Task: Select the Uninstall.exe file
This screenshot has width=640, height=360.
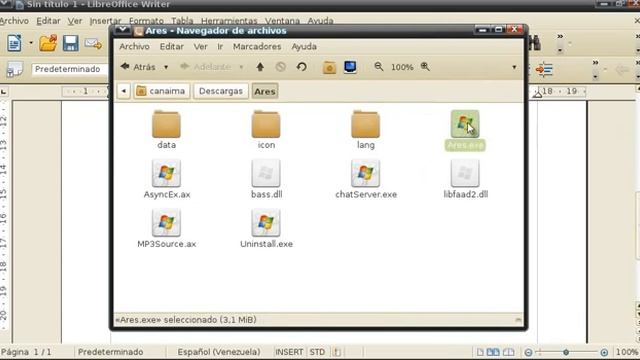Action: coord(266,229)
